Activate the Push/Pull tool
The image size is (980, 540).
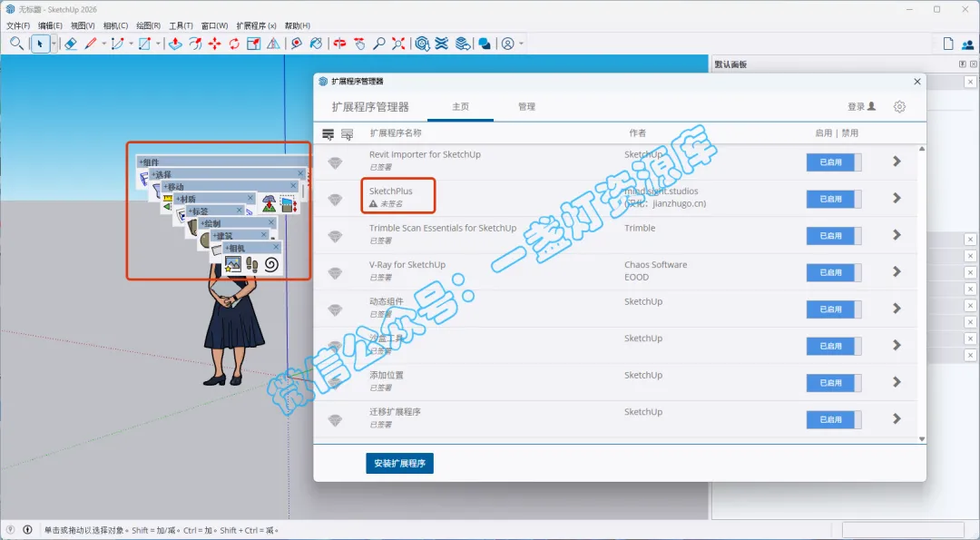[x=176, y=44]
